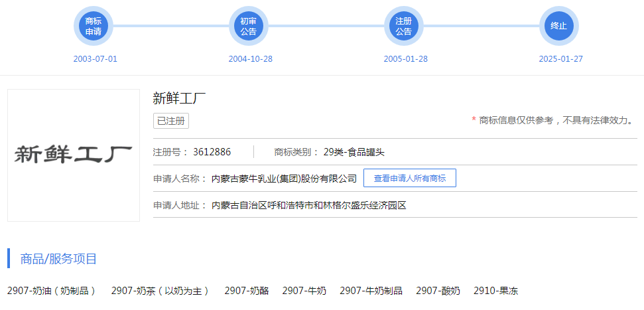The width and height of the screenshot is (644, 310).
Task: Select item 2907-酸奶
Action: [438, 291]
